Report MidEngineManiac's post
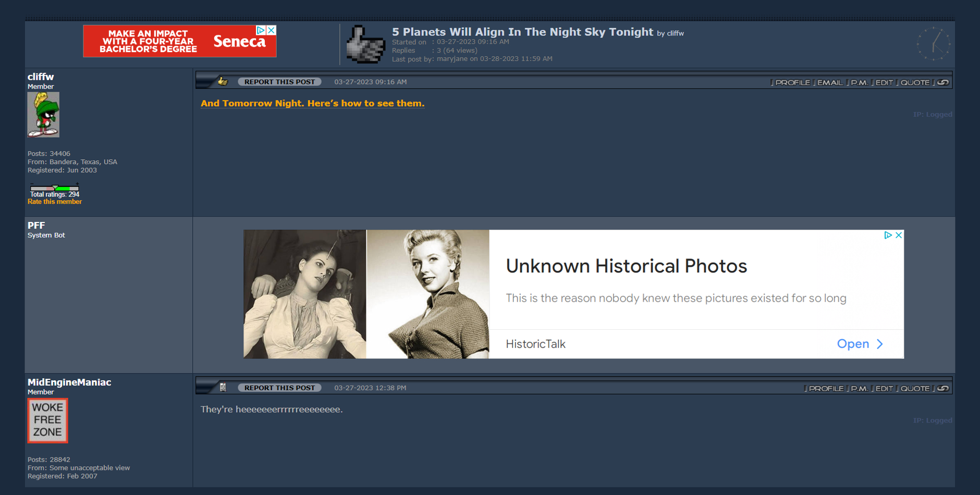 tap(279, 388)
